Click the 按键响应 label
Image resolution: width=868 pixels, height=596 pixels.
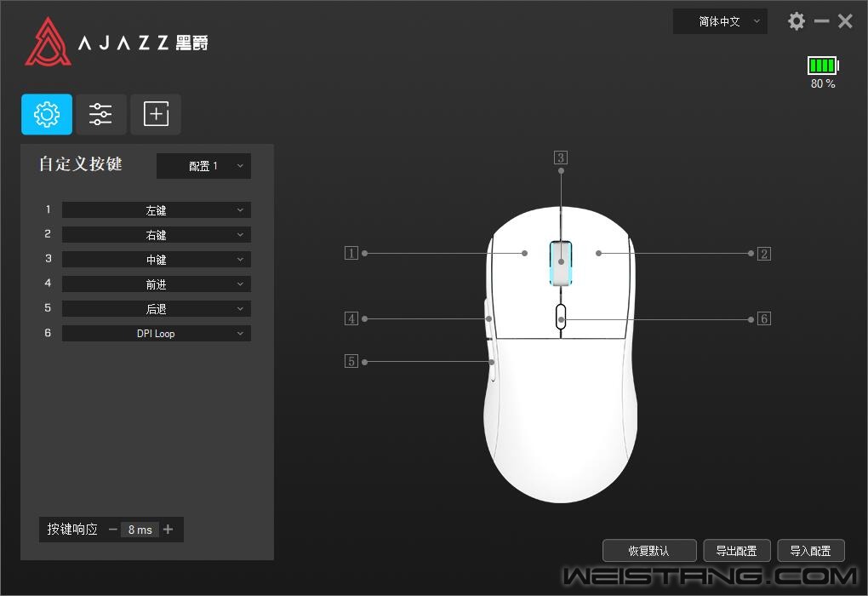coord(72,530)
